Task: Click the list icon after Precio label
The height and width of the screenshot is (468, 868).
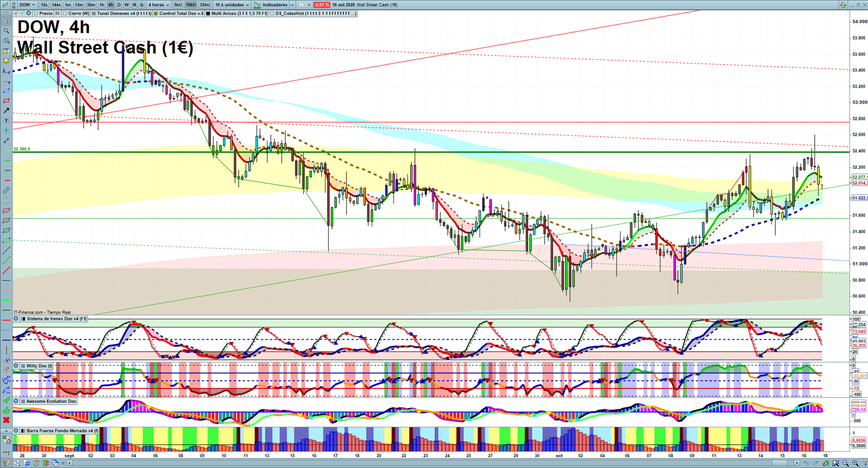Action: [x=58, y=13]
